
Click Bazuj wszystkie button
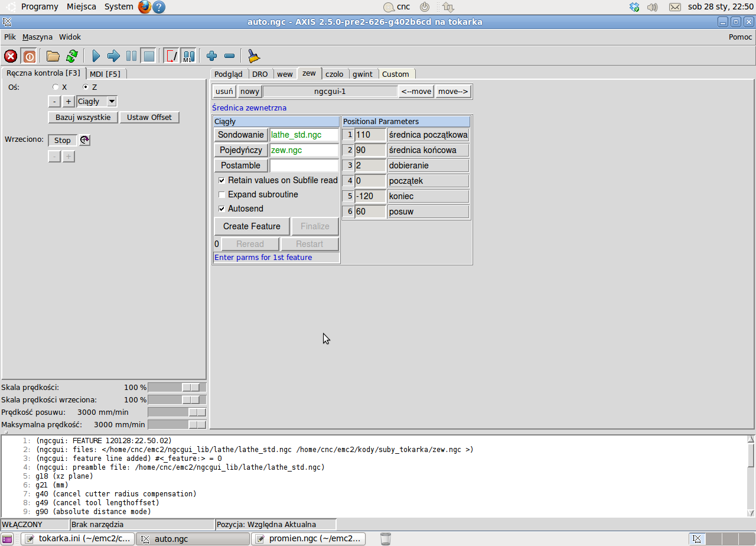pos(83,117)
